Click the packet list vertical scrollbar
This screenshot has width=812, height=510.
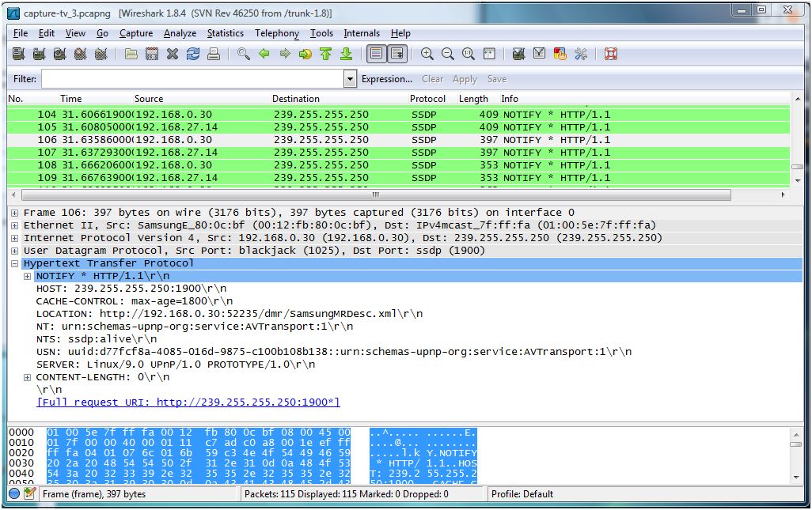pos(798,166)
